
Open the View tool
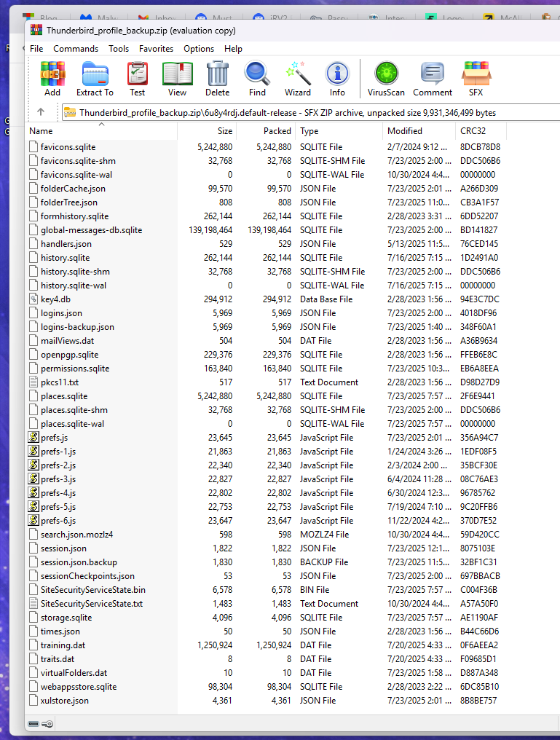pos(178,79)
